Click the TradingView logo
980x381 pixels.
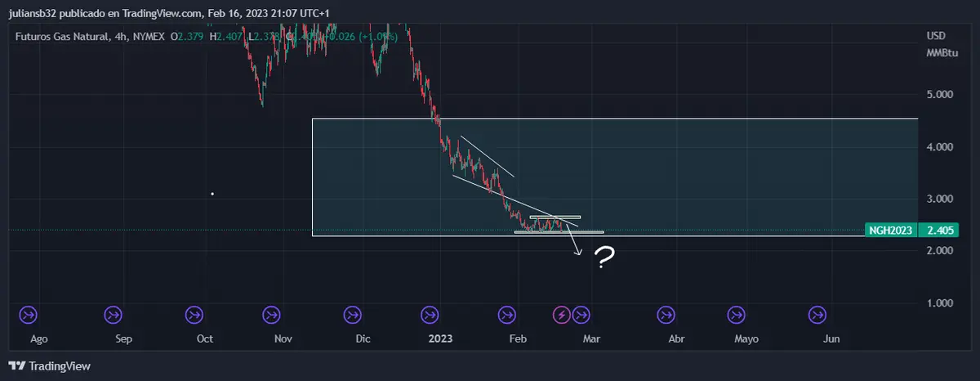[50, 366]
